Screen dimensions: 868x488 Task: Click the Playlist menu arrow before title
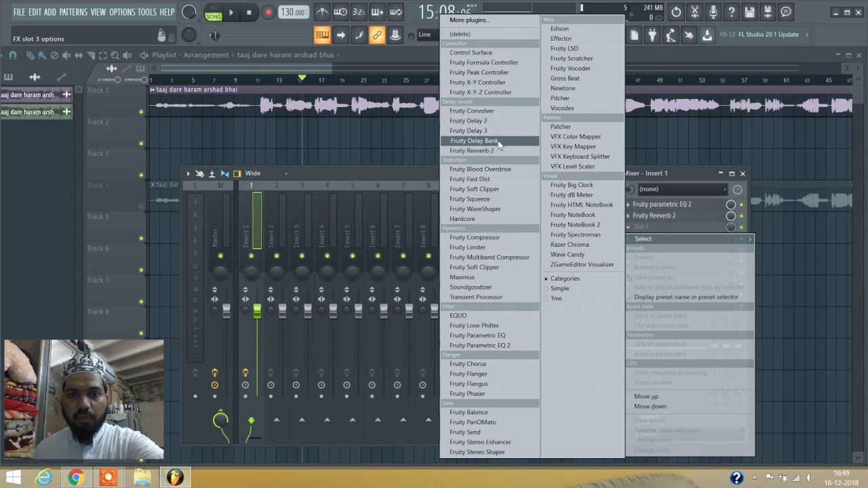click(x=144, y=56)
